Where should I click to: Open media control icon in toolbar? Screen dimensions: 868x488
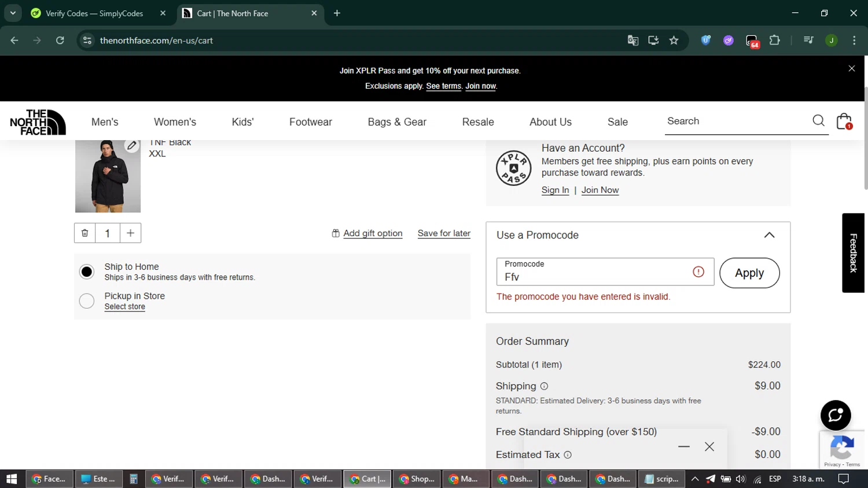pos(808,41)
